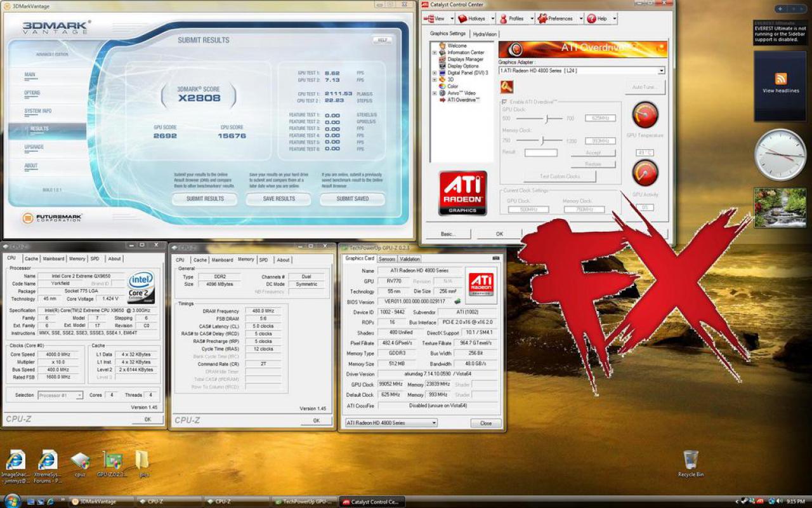Viewport: 812px width, 508px height.
Task: Click the GPU Activity gauge
Action: (645, 173)
